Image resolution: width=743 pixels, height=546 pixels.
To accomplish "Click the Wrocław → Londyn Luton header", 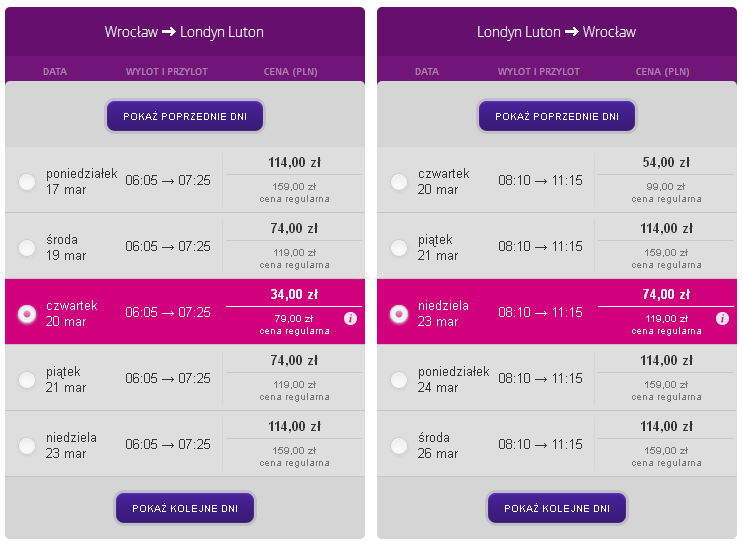I will point(184,32).
